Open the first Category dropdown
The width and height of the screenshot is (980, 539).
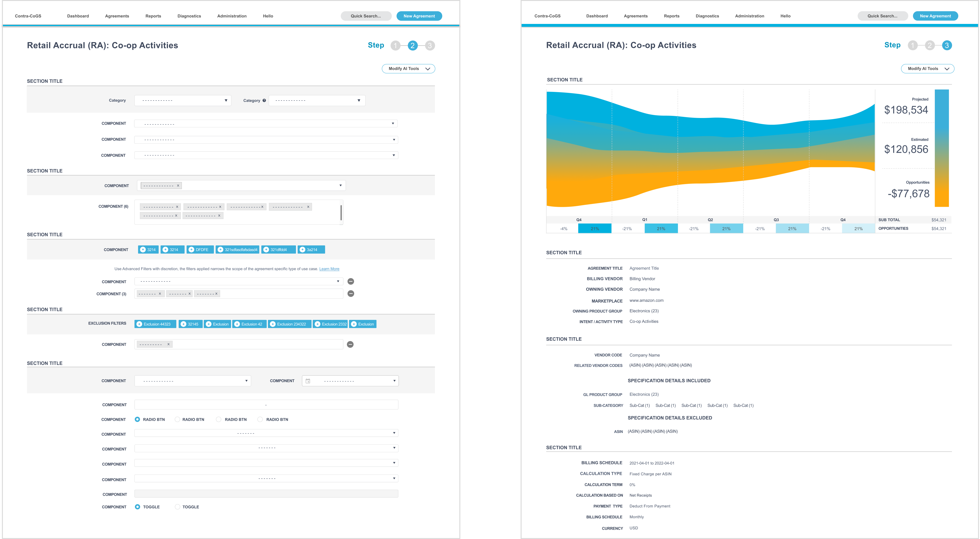[183, 101]
